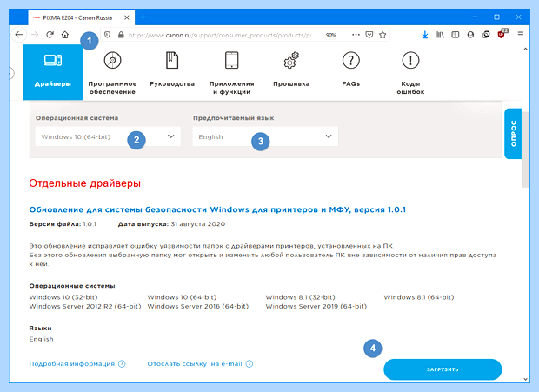Screen dimensions: 539x392
Task: Click the tracking protection shield icon
Action: pos(107,35)
